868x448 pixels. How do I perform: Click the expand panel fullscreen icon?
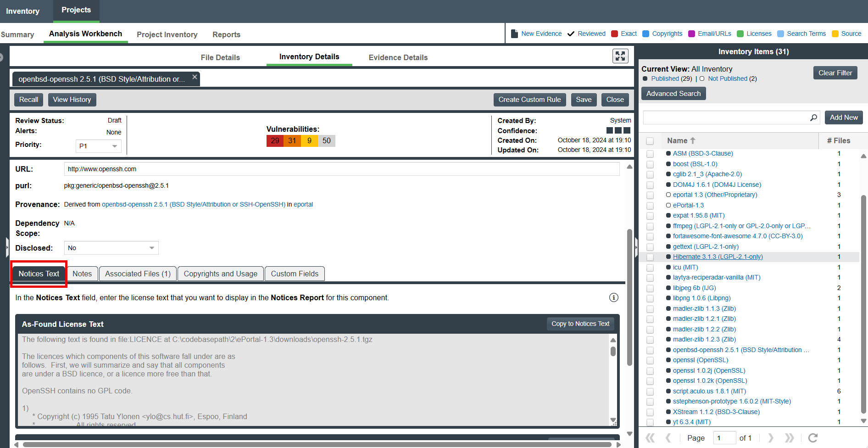(620, 56)
